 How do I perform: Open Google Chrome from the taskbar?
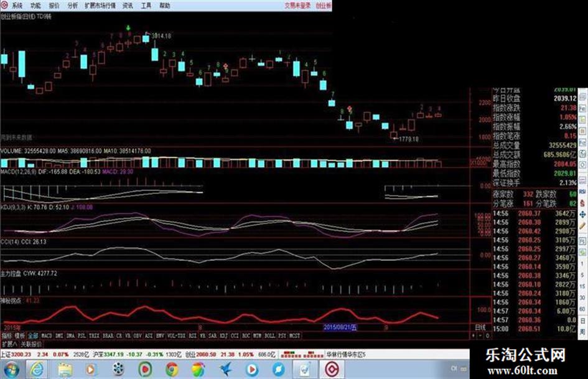pos(172,370)
